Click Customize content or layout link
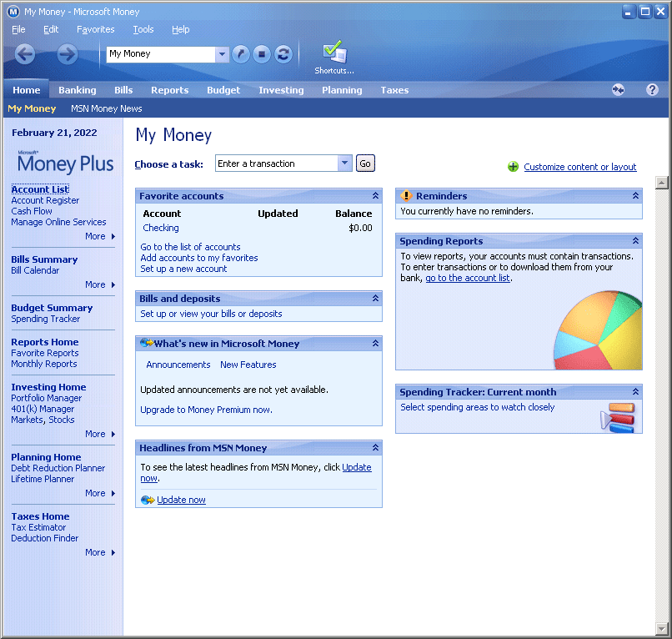The image size is (672, 639). tap(579, 167)
